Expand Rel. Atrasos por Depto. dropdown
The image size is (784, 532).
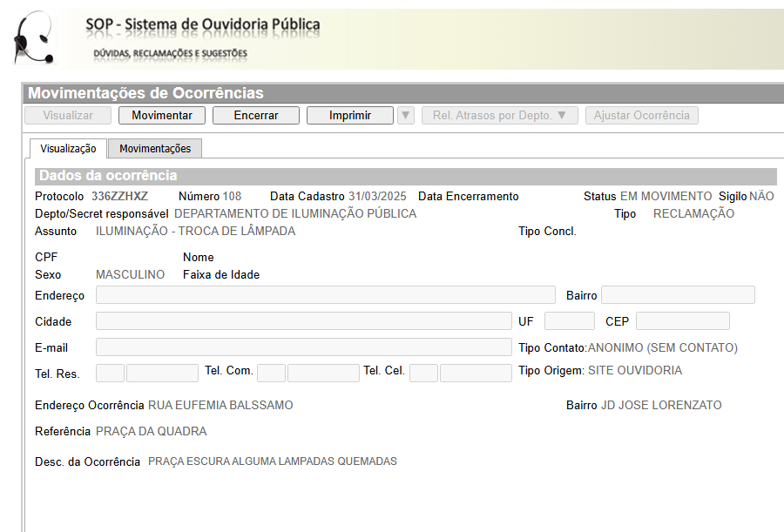[x=500, y=116]
